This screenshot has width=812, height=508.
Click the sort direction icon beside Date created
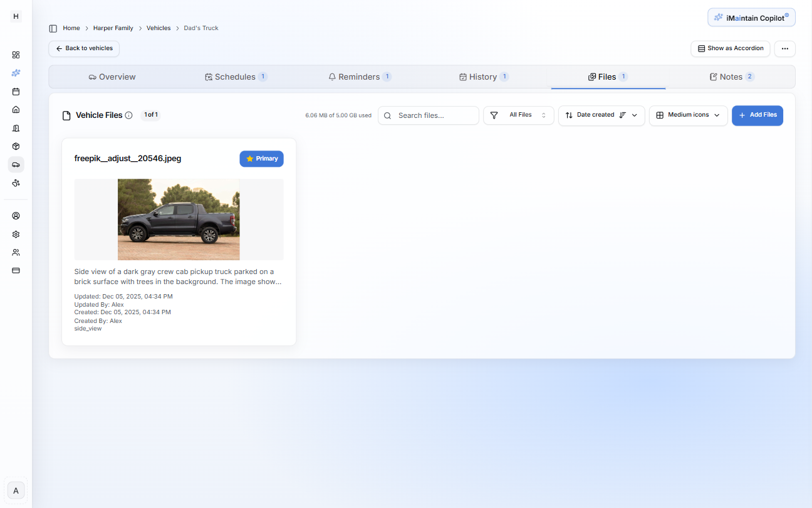(622, 115)
